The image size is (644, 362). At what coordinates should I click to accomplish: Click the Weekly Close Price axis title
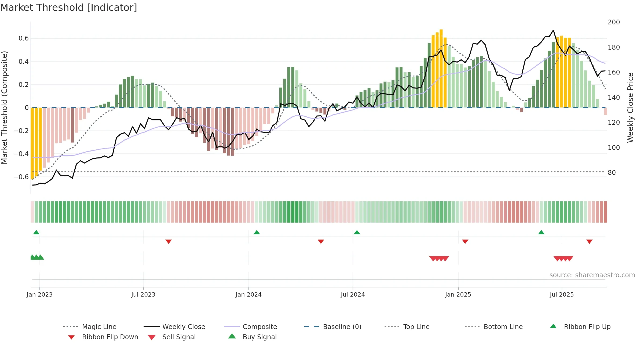click(630, 108)
